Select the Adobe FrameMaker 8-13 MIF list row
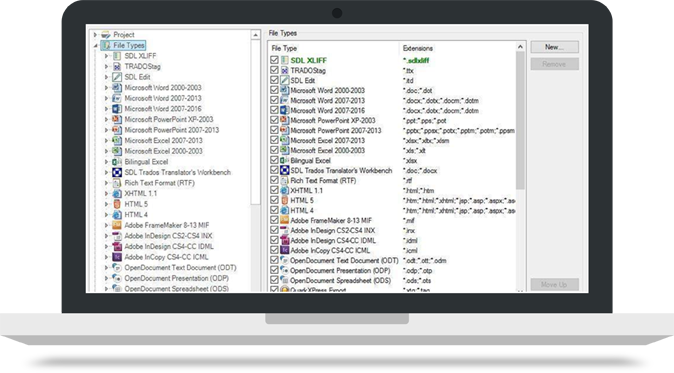The height and width of the screenshot is (373, 674). 392,220
